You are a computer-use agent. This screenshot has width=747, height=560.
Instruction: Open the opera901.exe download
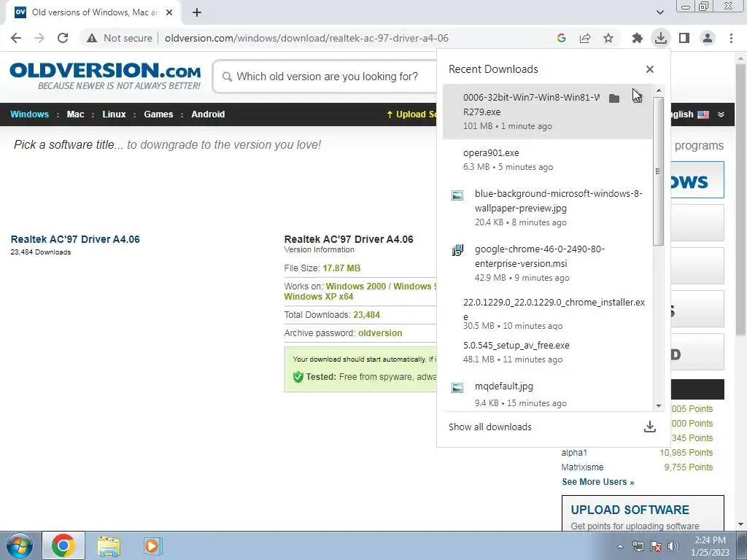(x=547, y=160)
